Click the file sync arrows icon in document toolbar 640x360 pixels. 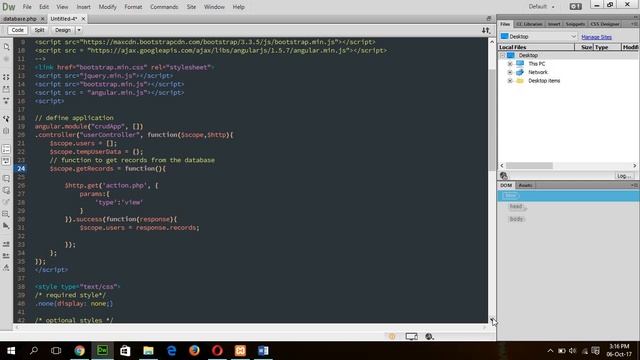pos(485,30)
